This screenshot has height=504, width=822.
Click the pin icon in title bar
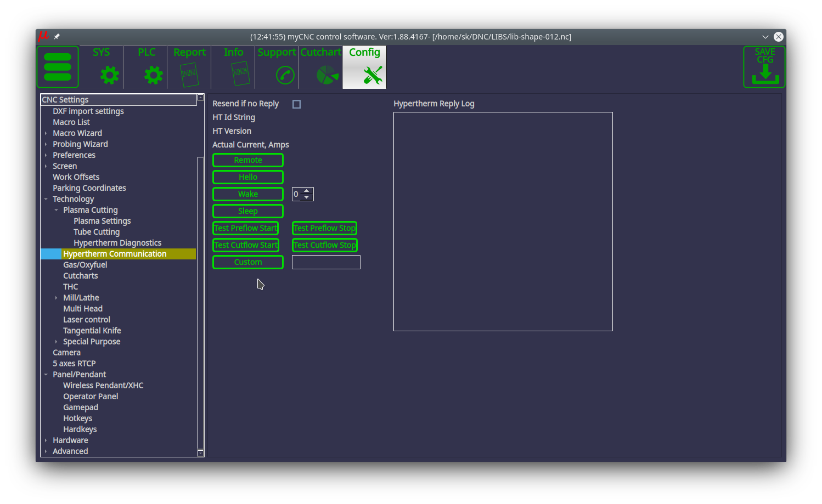[x=57, y=37]
